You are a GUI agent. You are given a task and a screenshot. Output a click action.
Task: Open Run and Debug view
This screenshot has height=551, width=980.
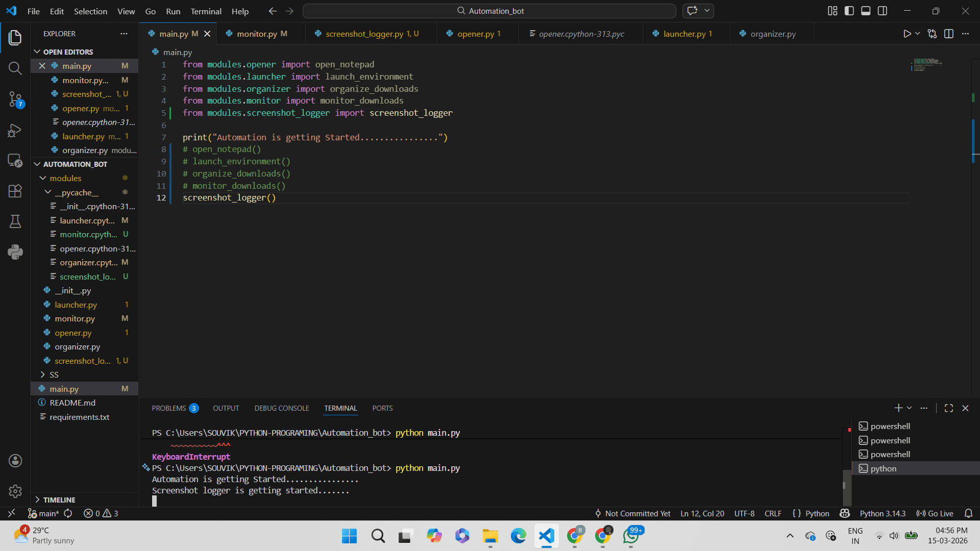tap(15, 131)
